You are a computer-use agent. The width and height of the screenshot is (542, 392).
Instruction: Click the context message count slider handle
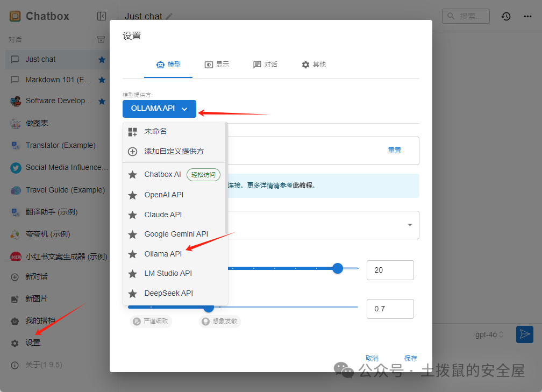pyautogui.click(x=338, y=268)
